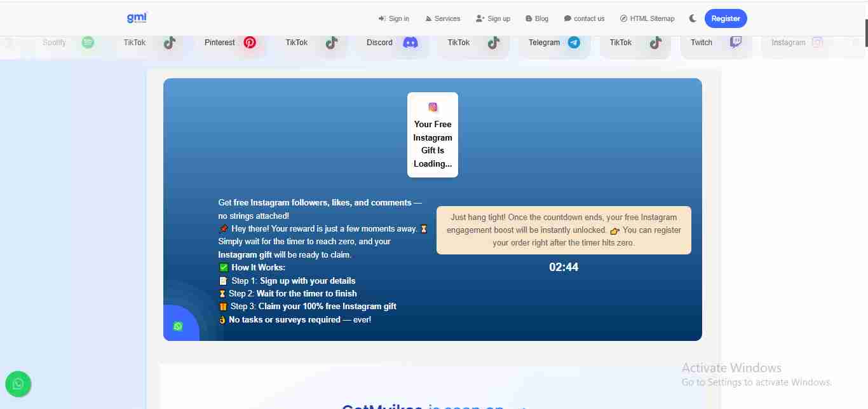Click the blue Register button

coord(726,18)
